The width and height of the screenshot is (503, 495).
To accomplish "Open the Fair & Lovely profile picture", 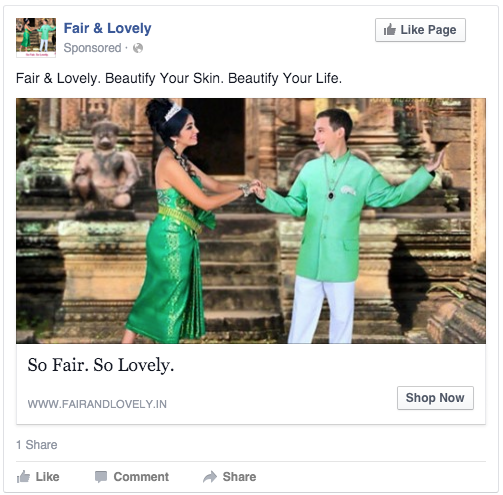I will click(36, 38).
